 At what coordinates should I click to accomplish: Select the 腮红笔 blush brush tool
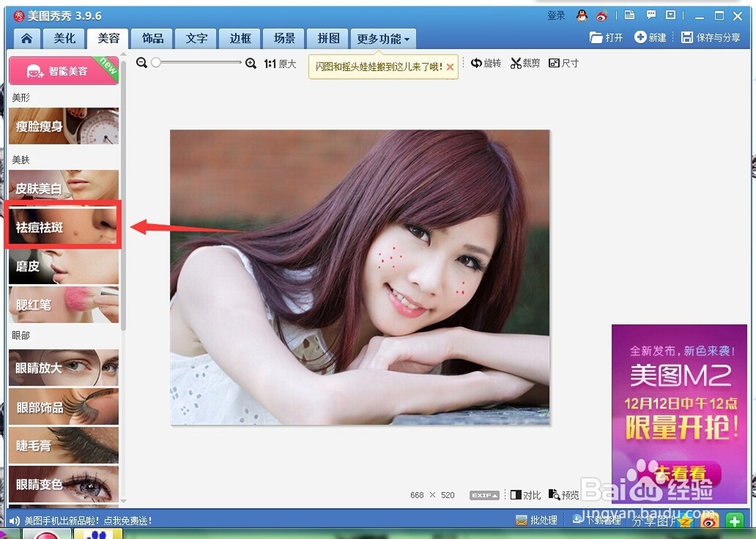pyautogui.click(x=64, y=304)
